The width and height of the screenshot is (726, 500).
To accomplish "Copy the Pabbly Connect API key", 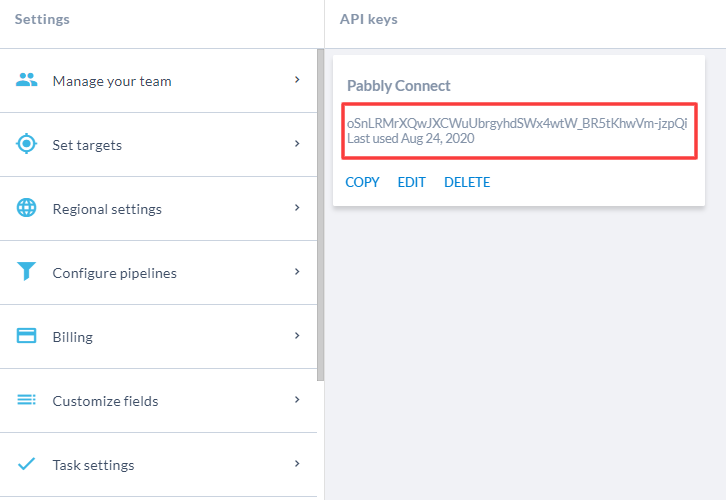I will (x=362, y=182).
